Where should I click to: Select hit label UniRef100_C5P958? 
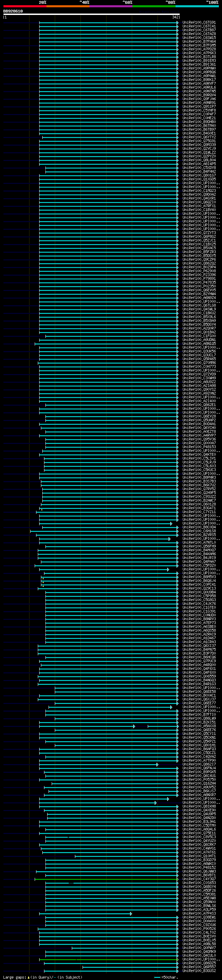[x=199, y=596]
